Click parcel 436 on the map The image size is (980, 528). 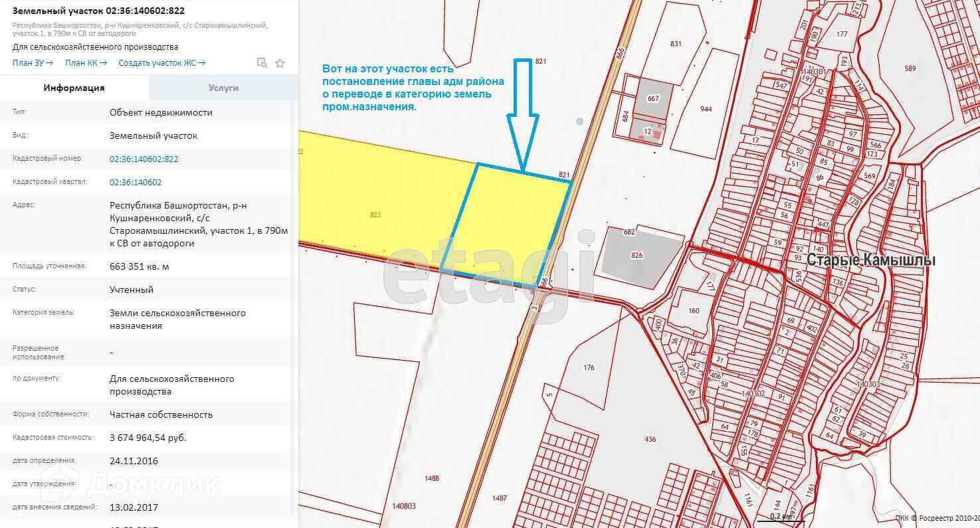(x=650, y=440)
